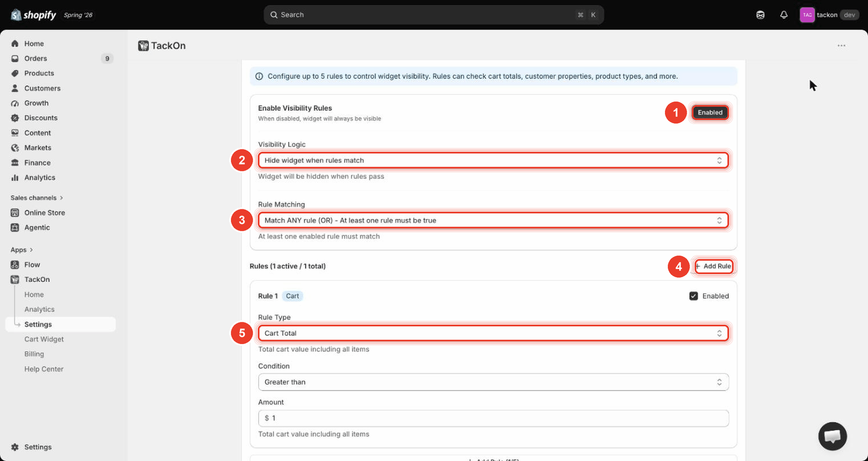Viewport: 868px width, 461px height.
Task: Click the Content icon in the sidebar
Action: [x=15, y=133]
